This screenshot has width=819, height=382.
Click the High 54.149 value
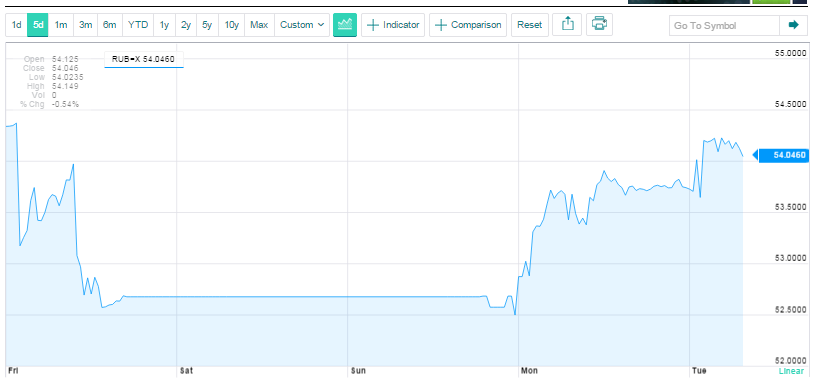[65, 86]
